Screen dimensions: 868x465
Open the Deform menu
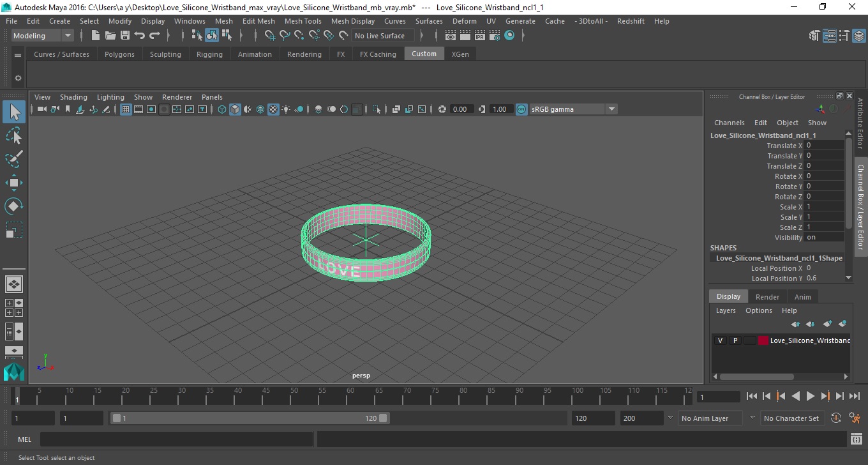[x=464, y=21]
